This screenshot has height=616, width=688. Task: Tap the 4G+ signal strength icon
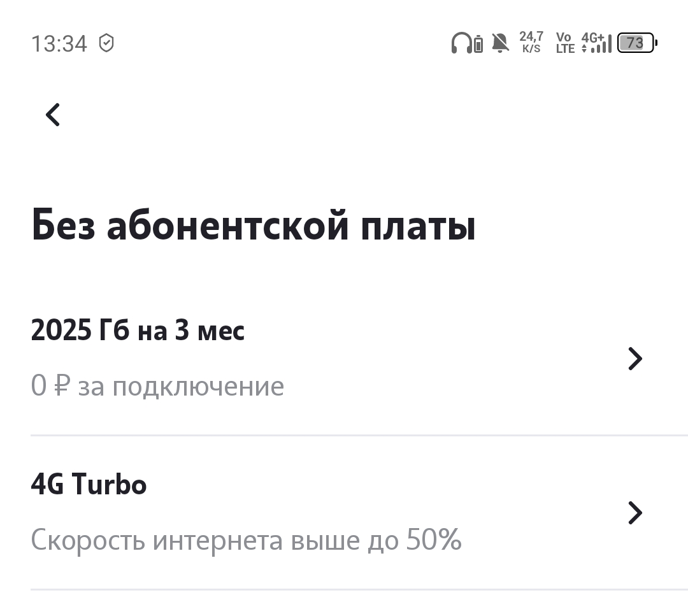pyautogui.click(x=596, y=43)
